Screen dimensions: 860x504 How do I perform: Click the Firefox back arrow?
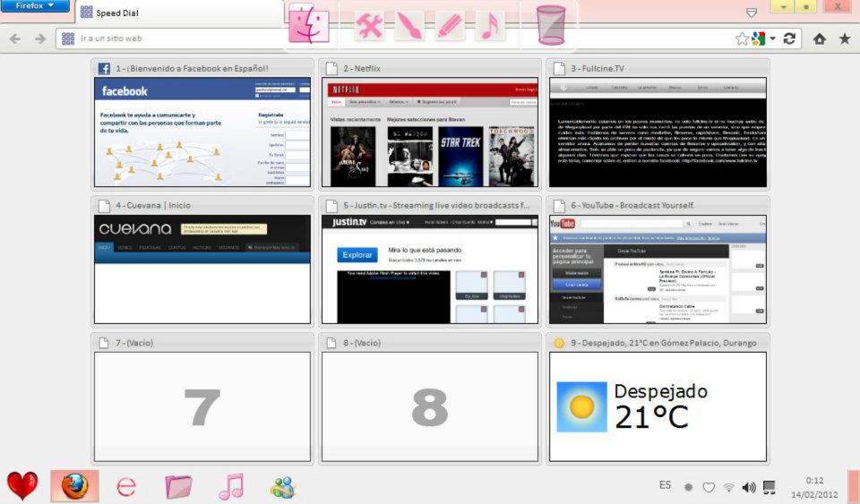(x=15, y=38)
